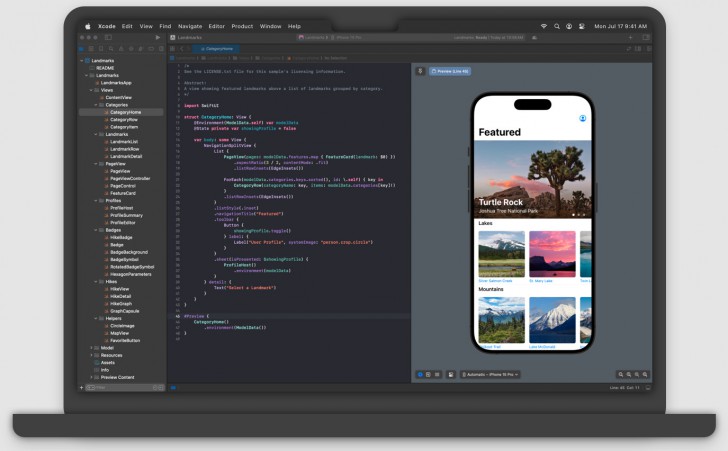Open the Find menu
The height and width of the screenshot is (451, 728).
click(165, 26)
